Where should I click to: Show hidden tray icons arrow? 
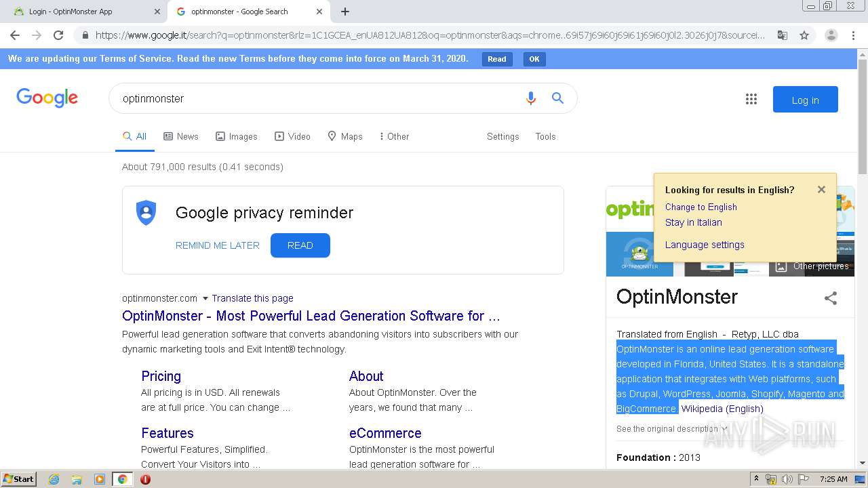pos(756,479)
